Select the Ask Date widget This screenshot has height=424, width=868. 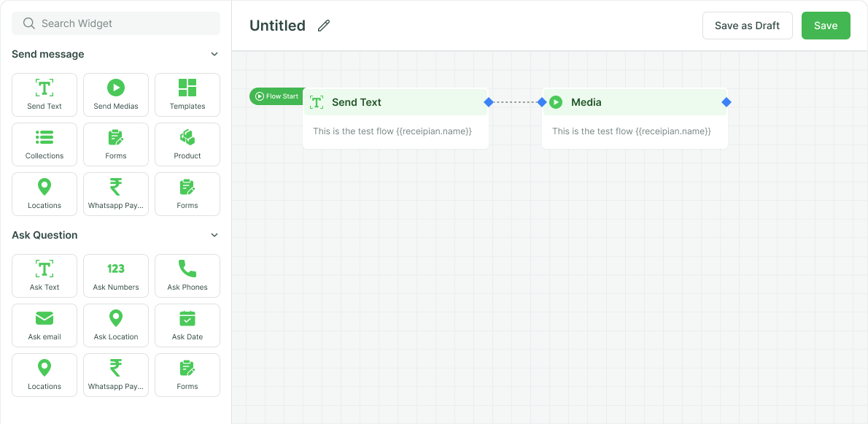click(187, 325)
